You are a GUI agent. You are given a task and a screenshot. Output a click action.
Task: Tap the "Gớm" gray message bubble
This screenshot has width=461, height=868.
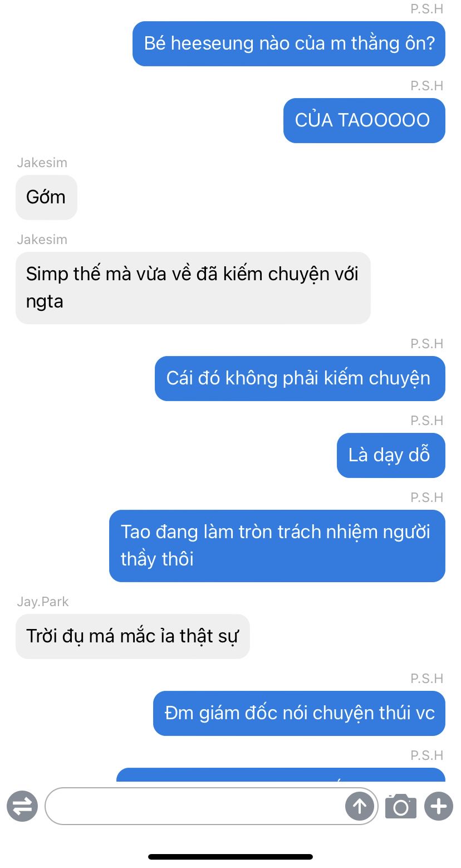[x=46, y=197]
